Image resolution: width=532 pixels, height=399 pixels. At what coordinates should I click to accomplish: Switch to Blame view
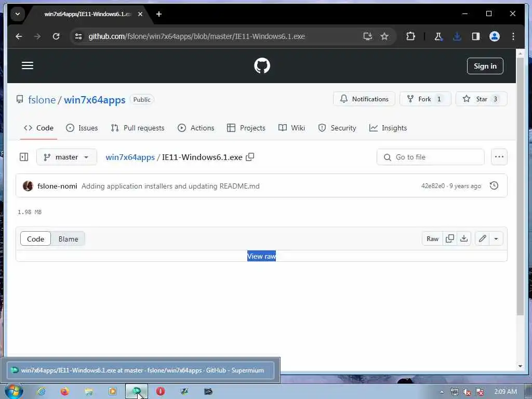68,239
